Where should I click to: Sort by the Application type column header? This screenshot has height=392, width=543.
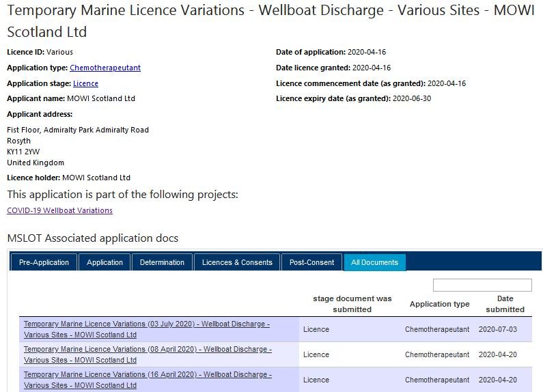tap(439, 304)
